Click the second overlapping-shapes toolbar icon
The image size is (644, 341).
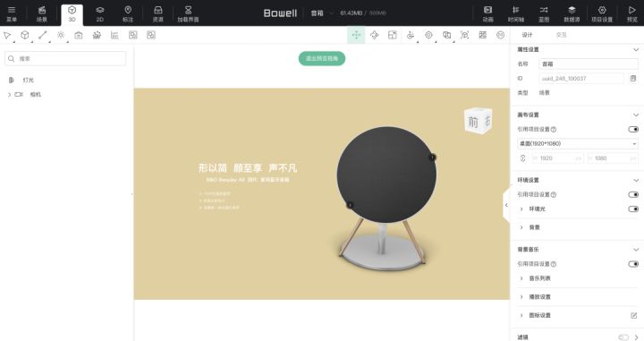coord(151,35)
